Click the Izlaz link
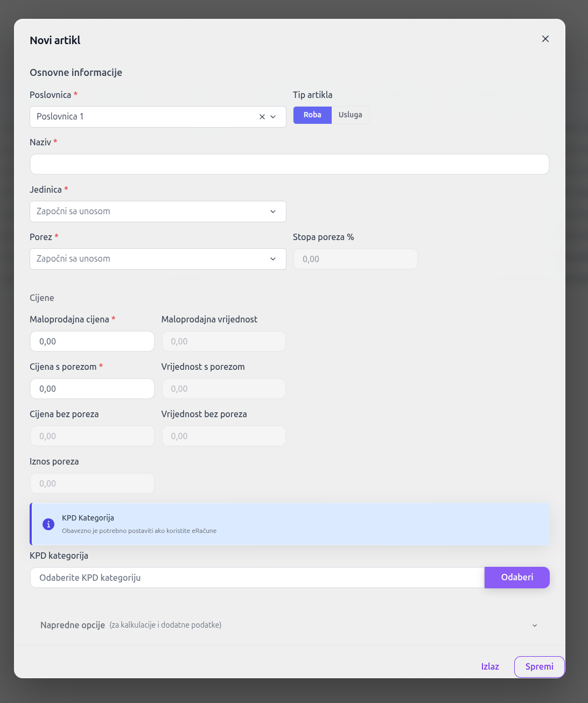This screenshot has height=703, width=588. pyautogui.click(x=490, y=666)
